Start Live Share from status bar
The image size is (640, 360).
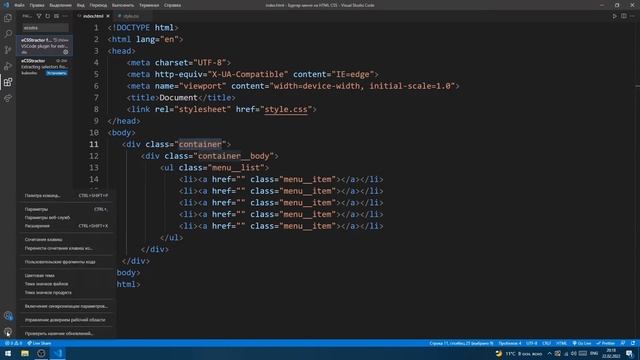[39, 343]
